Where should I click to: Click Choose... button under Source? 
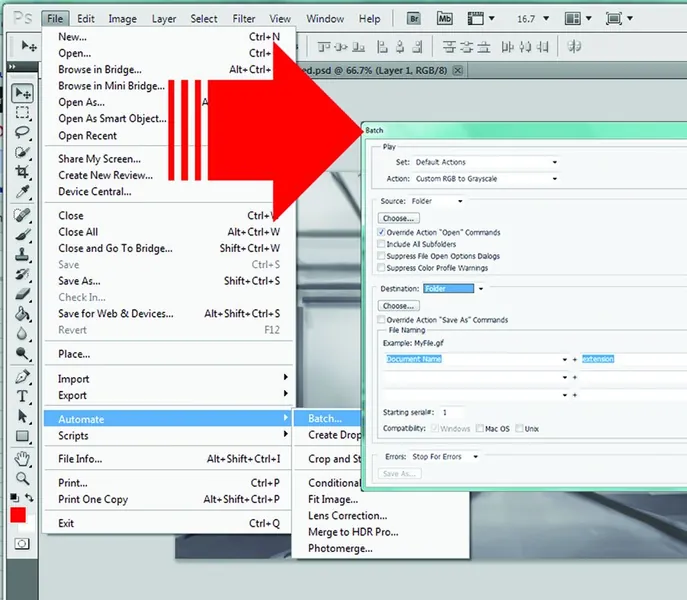tap(398, 218)
